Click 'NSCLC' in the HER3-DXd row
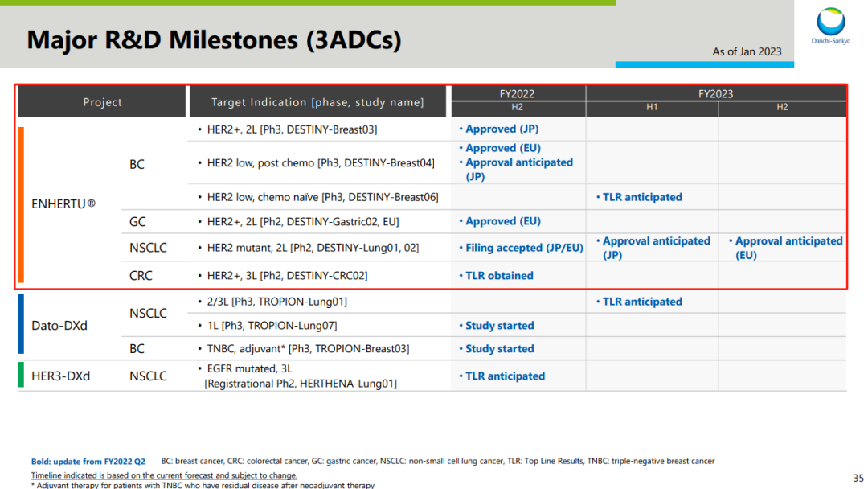This screenshot has width=868, height=489. click(x=148, y=376)
